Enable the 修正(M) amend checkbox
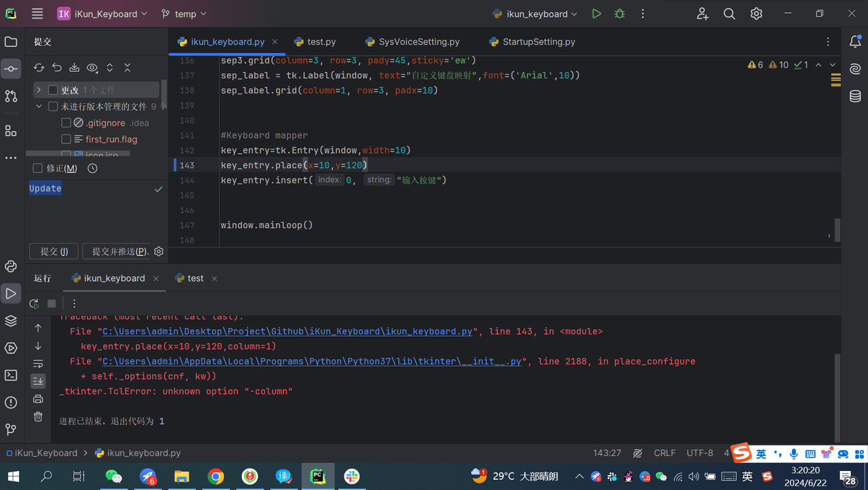 point(38,168)
